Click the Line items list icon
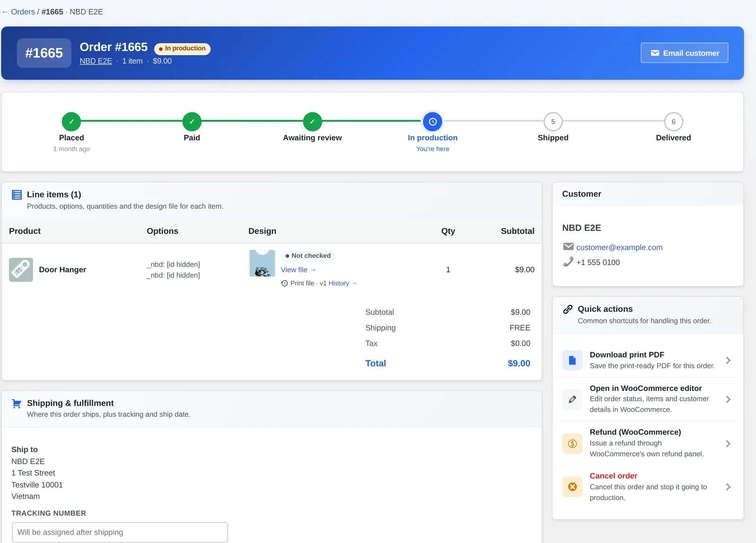The image size is (756, 543). click(x=17, y=195)
